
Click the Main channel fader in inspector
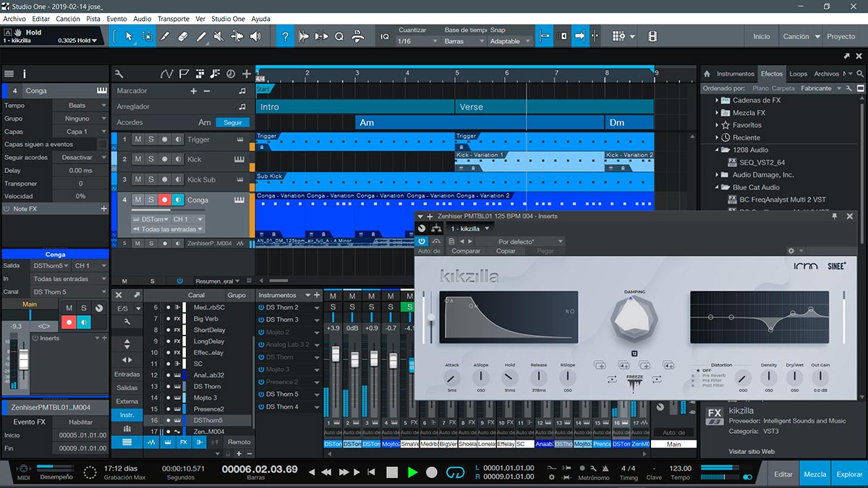click(x=23, y=359)
